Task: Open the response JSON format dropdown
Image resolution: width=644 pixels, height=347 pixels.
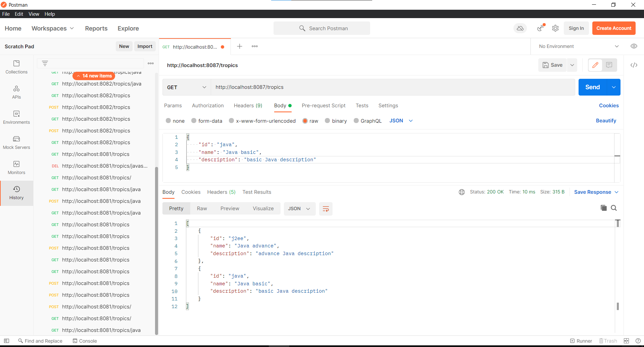Action: 299,209
